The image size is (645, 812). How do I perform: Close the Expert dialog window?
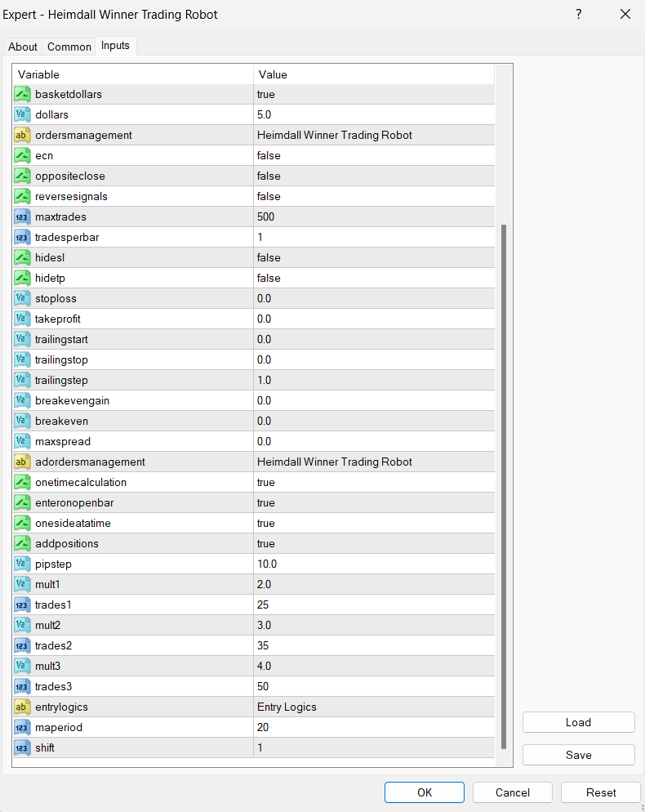[x=625, y=15]
